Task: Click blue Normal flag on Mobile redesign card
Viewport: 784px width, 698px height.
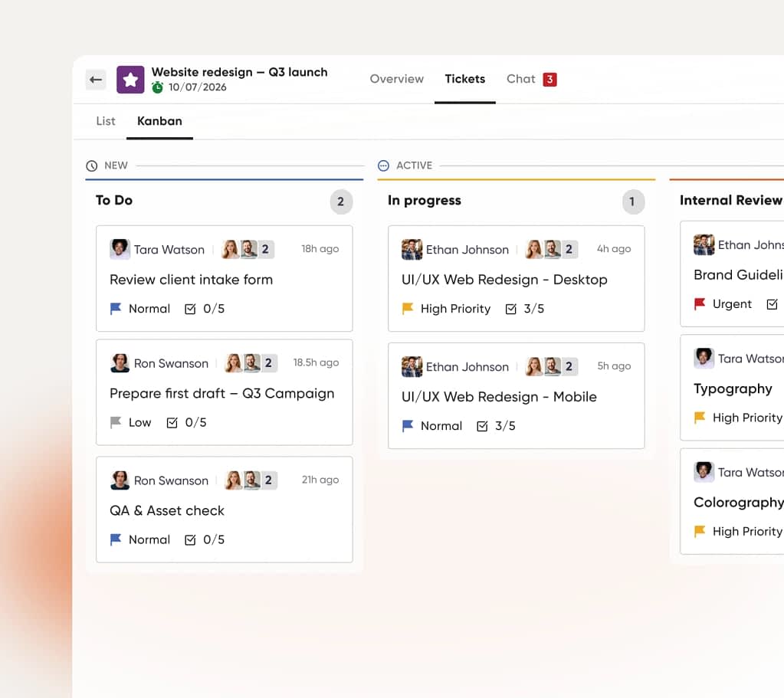Action: 408,425
